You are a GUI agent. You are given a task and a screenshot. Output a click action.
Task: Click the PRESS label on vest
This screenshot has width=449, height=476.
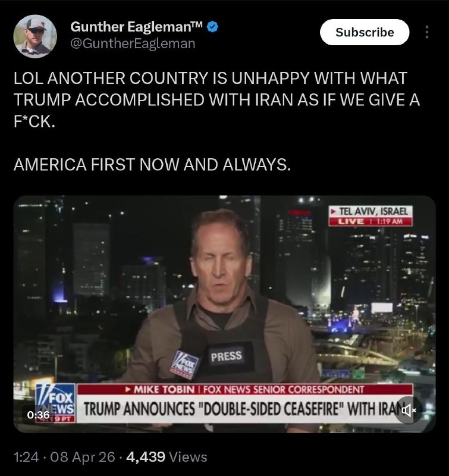click(227, 356)
